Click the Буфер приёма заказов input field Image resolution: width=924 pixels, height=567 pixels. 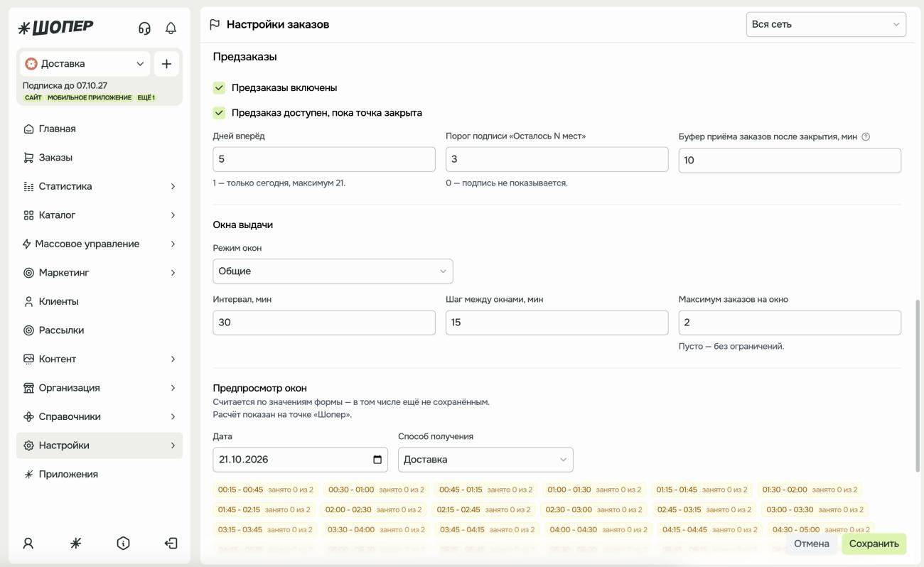(x=790, y=161)
